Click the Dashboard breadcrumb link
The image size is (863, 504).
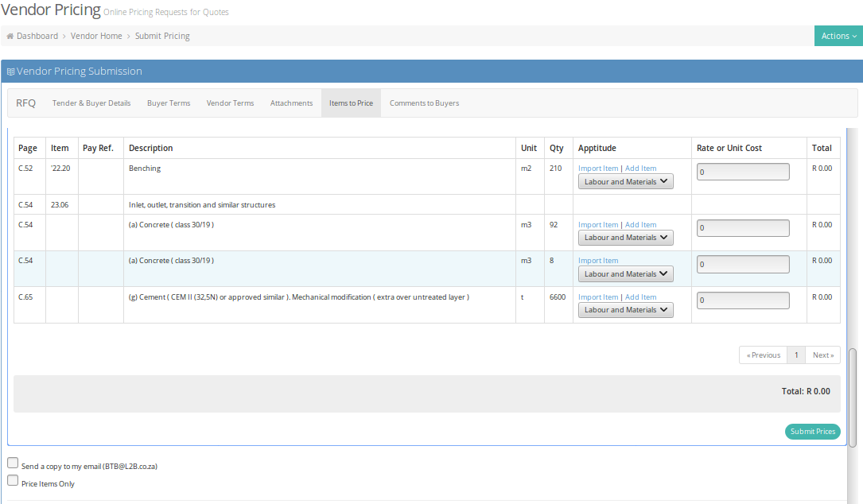[37, 36]
